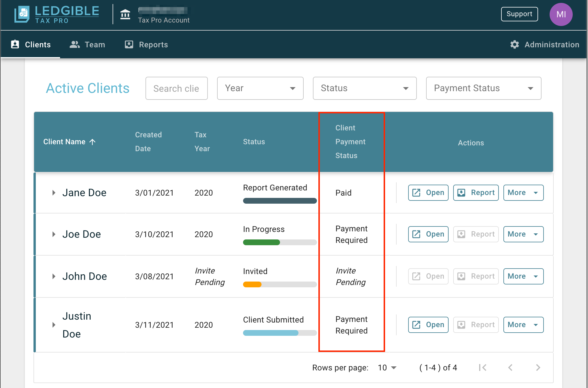
Task: Open the More menu for Joe Doe
Action: click(523, 234)
